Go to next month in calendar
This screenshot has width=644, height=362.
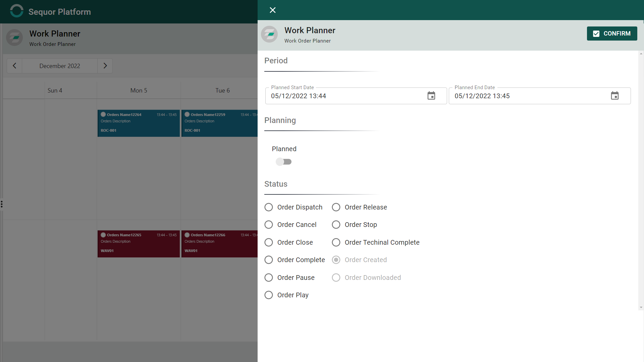pyautogui.click(x=105, y=66)
